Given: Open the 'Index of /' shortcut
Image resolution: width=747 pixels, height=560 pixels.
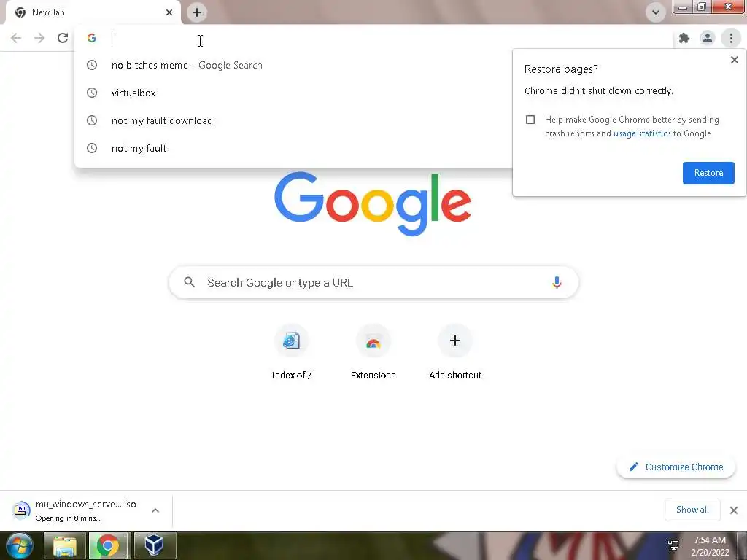Looking at the screenshot, I should (x=291, y=352).
